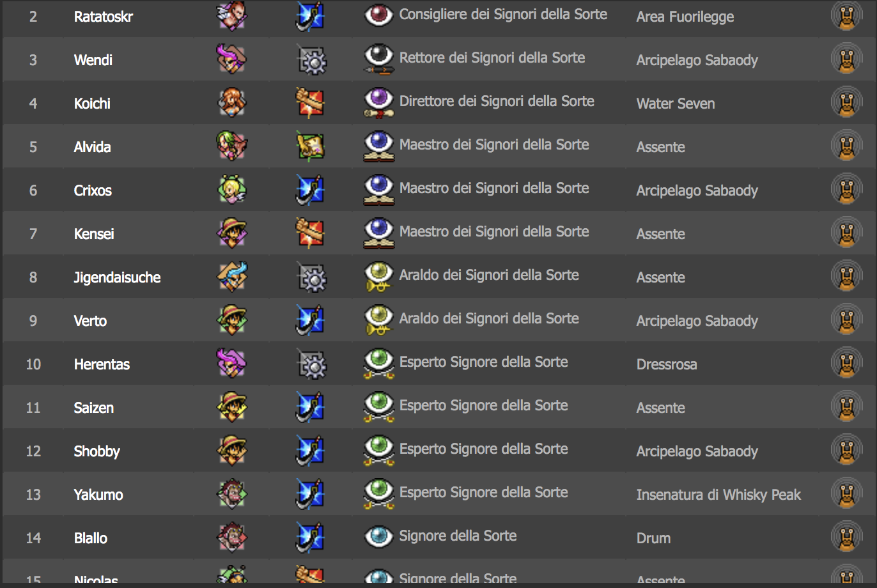
Task: Click the blue sword class icon for Crixos
Action: (x=311, y=190)
